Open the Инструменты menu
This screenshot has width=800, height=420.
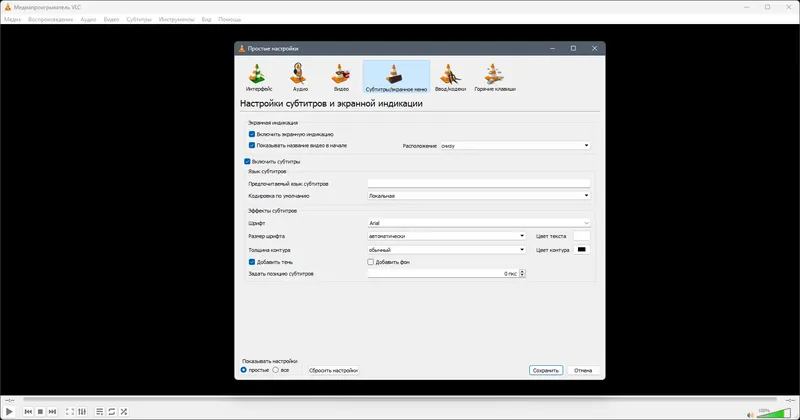tap(176, 19)
